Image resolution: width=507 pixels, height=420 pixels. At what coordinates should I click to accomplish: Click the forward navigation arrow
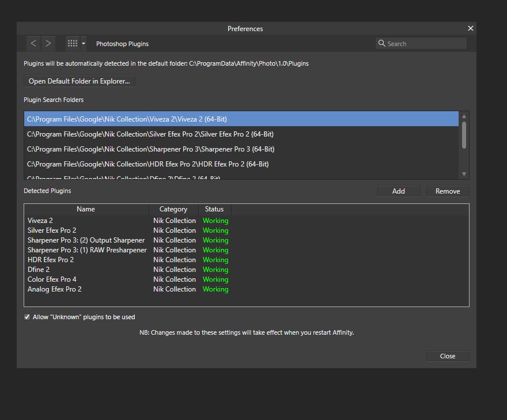pyautogui.click(x=48, y=43)
